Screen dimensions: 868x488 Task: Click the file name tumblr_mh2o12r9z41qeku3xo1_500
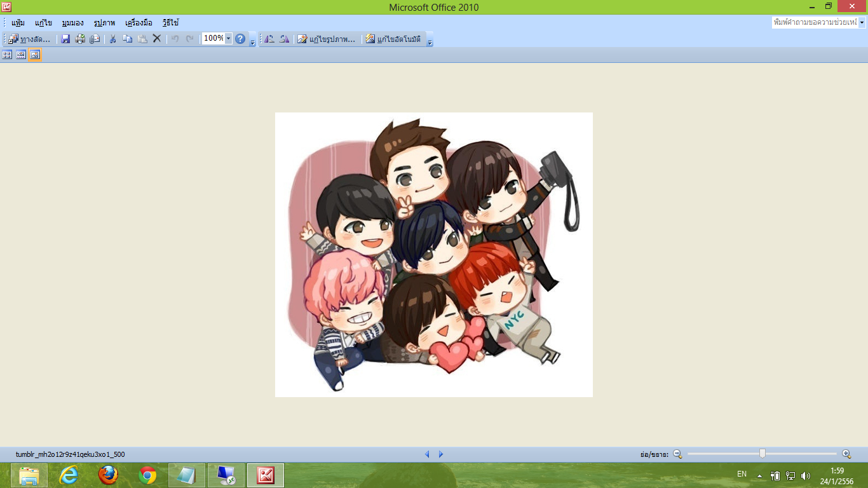click(71, 454)
